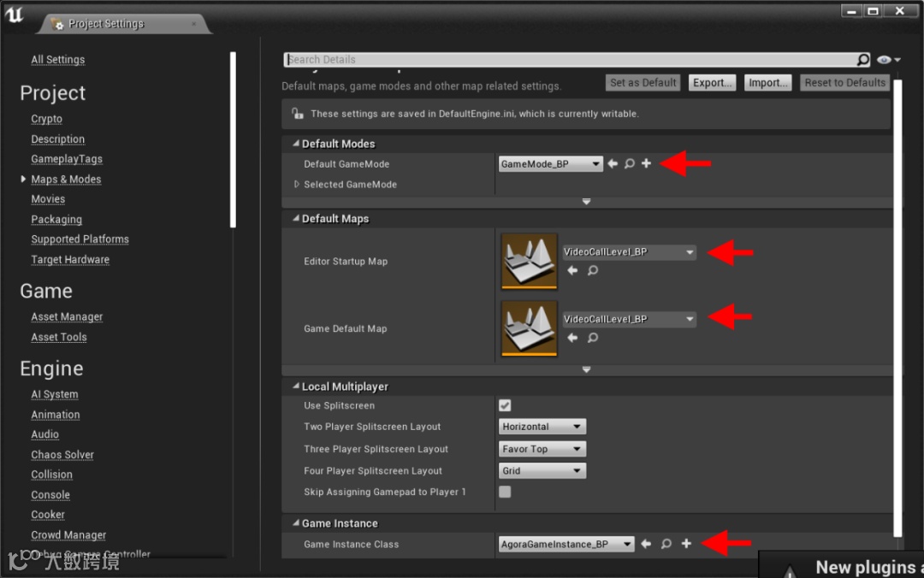Select Maps & Modes settings

click(66, 179)
